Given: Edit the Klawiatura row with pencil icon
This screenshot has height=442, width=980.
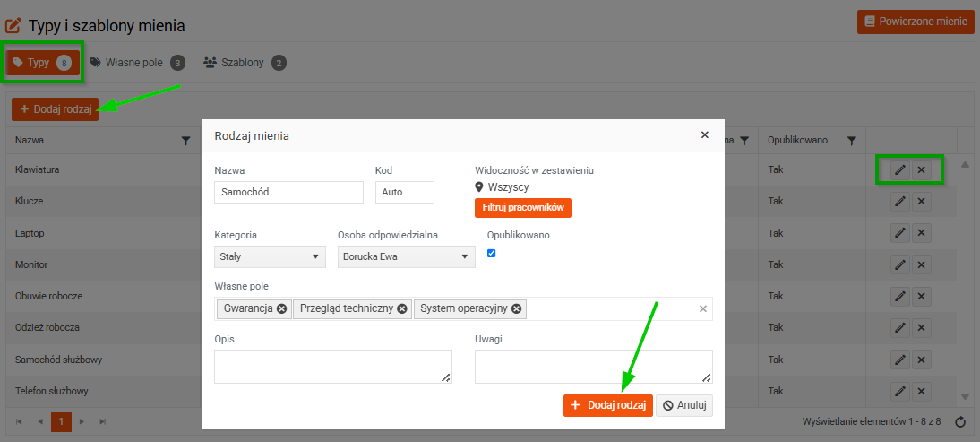Looking at the screenshot, I should pos(900,170).
